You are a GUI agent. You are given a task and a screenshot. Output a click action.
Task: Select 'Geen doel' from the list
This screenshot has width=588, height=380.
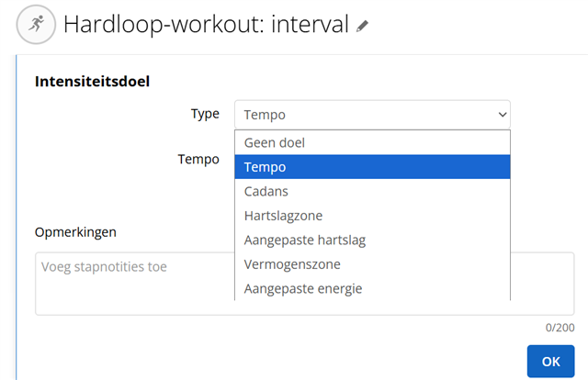pos(372,143)
